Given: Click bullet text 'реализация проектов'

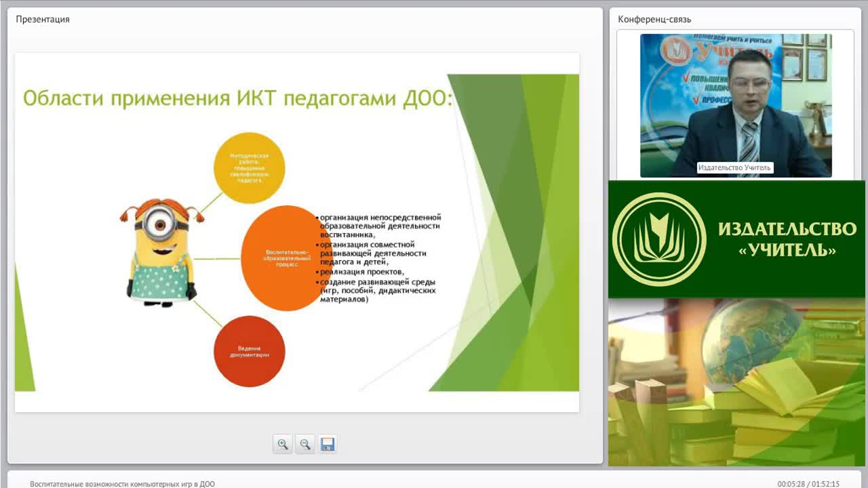Looking at the screenshot, I should tap(361, 272).
